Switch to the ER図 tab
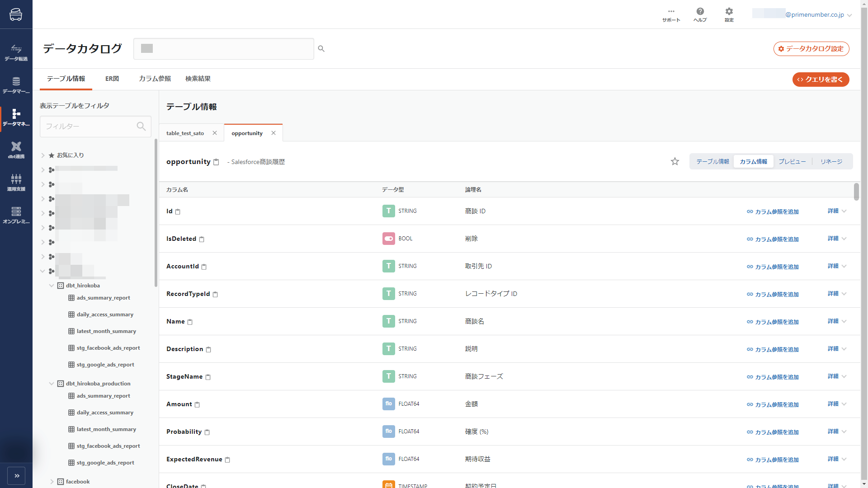This screenshot has height=488, width=868. pyautogui.click(x=112, y=79)
